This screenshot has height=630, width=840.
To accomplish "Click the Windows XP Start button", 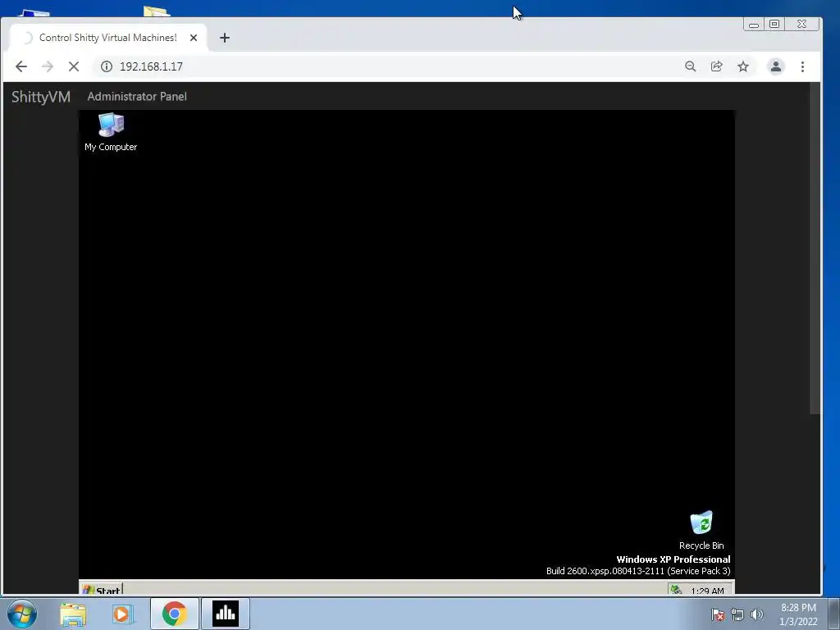I will pyautogui.click(x=101, y=589).
